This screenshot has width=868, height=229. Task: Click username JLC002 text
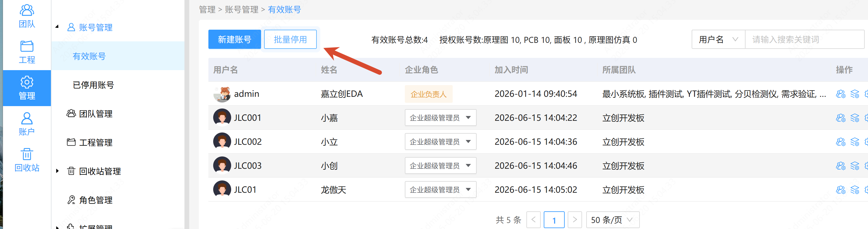tap(248, 142)
